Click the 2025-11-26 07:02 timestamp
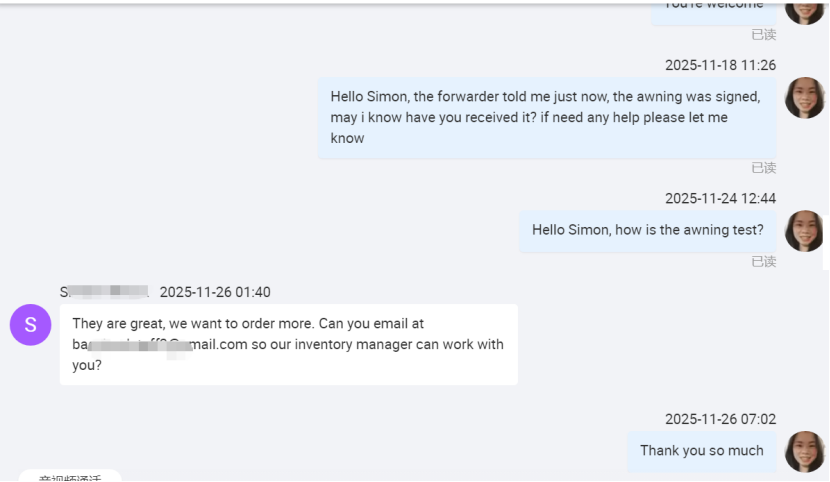 (720, 419)
